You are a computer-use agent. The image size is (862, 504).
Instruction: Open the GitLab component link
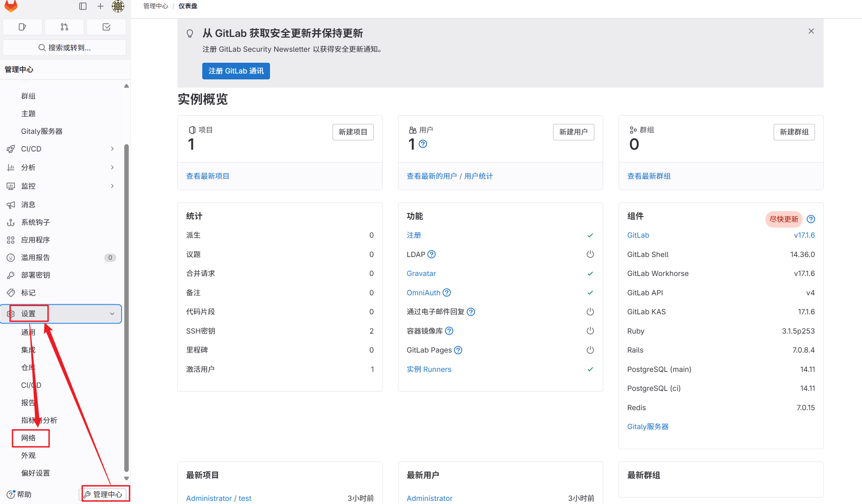638,235
